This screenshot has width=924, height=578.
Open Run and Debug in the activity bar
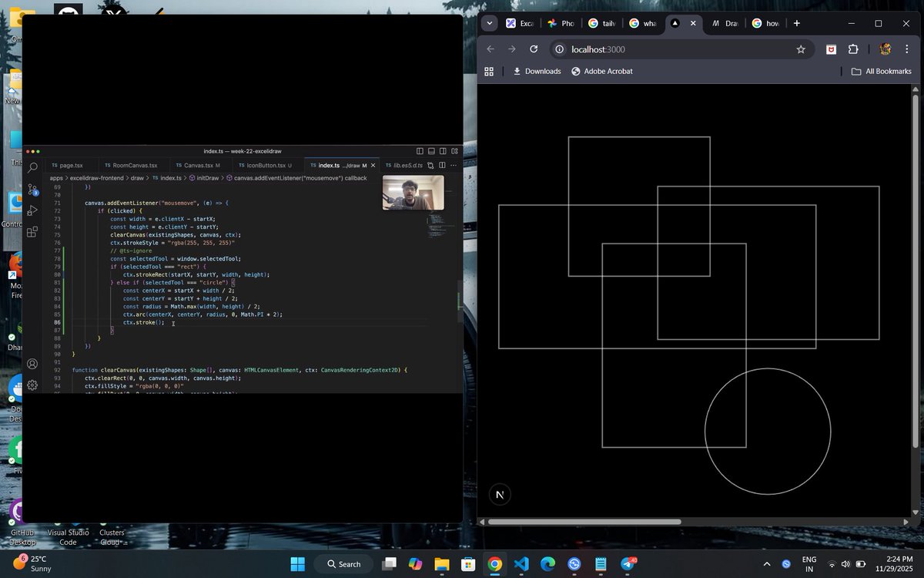pyautogui.click(x=32, y=210)
